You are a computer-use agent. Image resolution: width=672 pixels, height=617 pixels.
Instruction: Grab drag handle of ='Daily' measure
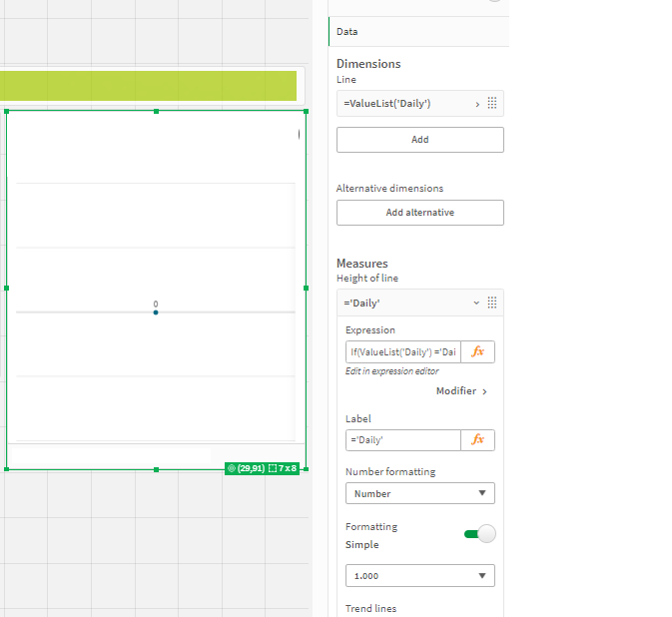pos(492,303)
